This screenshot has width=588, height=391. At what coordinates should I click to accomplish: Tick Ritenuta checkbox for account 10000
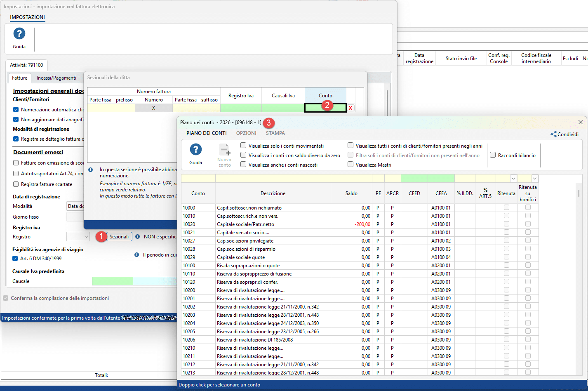pyautogui.click(x=506, y=208)
